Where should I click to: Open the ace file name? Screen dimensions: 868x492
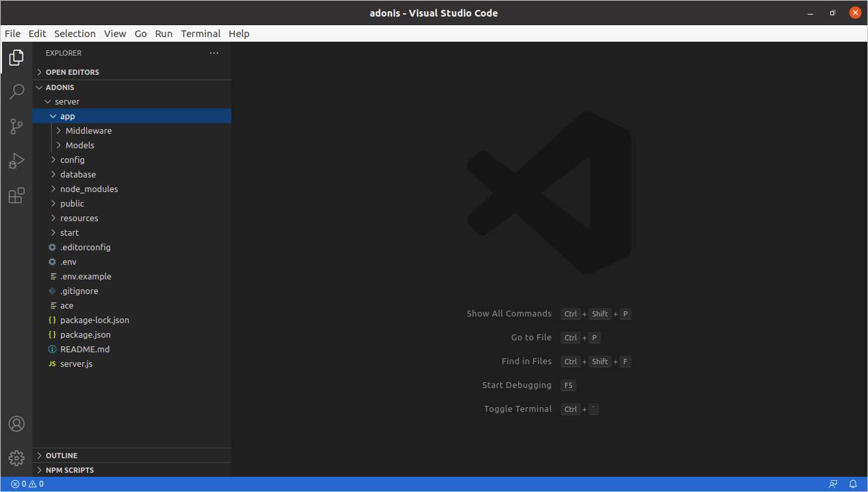pos(67,305)
